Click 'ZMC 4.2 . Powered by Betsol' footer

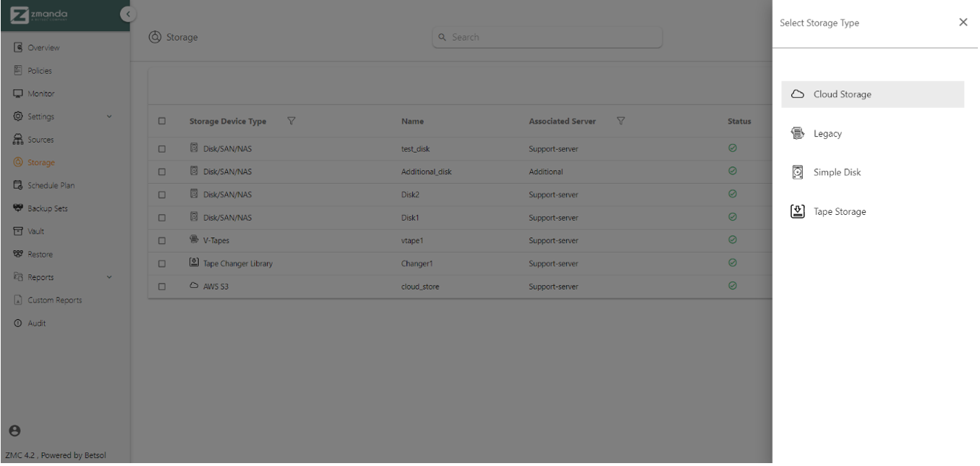pos(54,455)
